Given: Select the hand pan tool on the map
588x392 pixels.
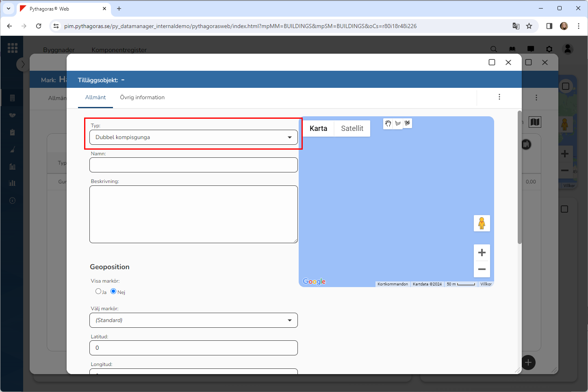Looking at the screenshot, I should 388,124.
